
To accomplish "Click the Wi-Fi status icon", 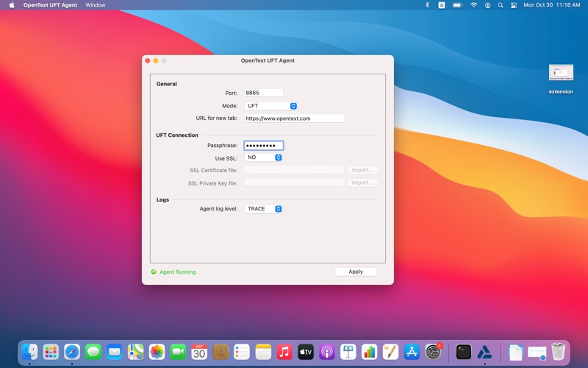I will point(474,5).
